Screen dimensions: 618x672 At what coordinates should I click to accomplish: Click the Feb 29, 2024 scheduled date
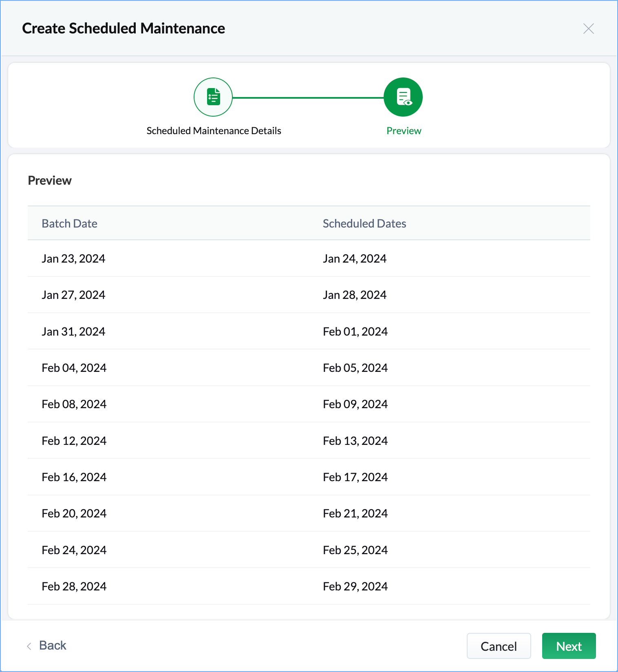point(355,586)
